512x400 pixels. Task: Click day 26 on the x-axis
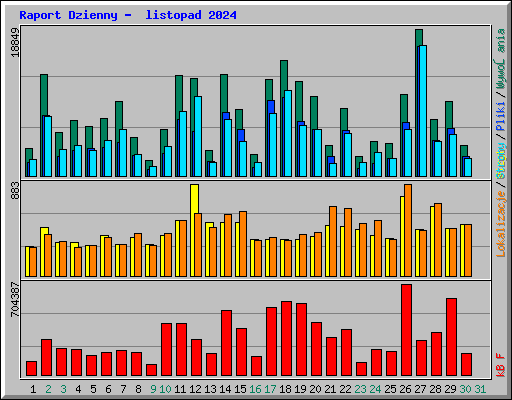pos(405,389)
